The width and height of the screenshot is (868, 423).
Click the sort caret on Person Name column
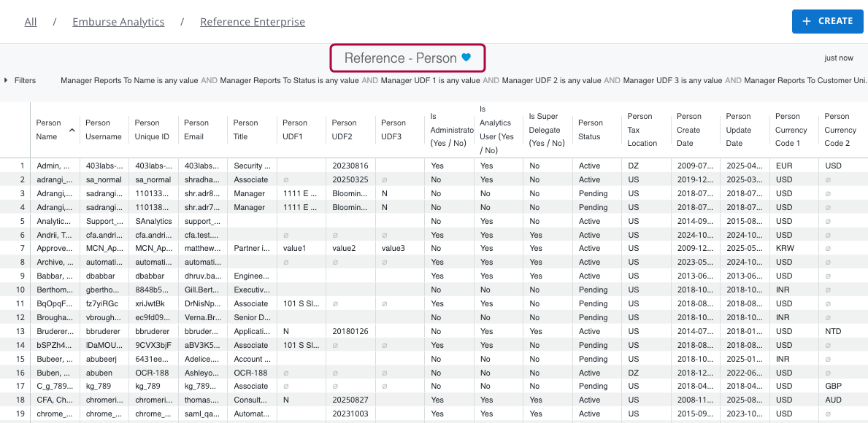[x=73, y=131]
